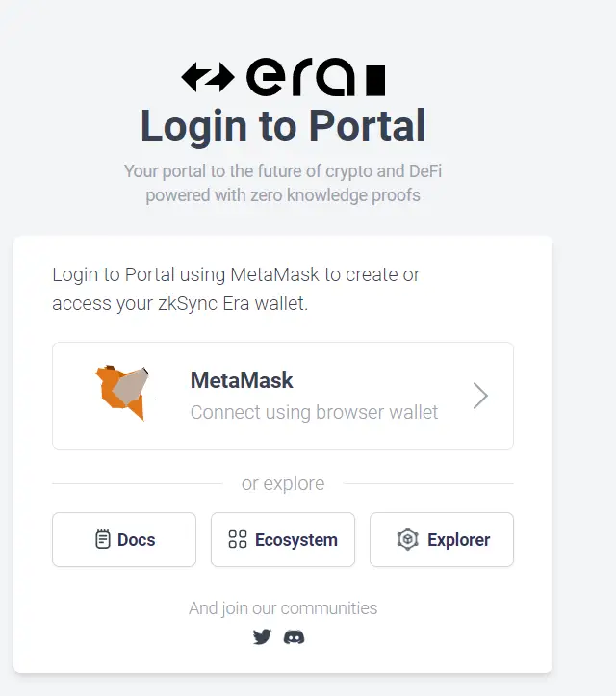Click the zero knowledge proofs tagline
Image resolution: width=616 pixels, height=696 pixels.
(283, 183)
